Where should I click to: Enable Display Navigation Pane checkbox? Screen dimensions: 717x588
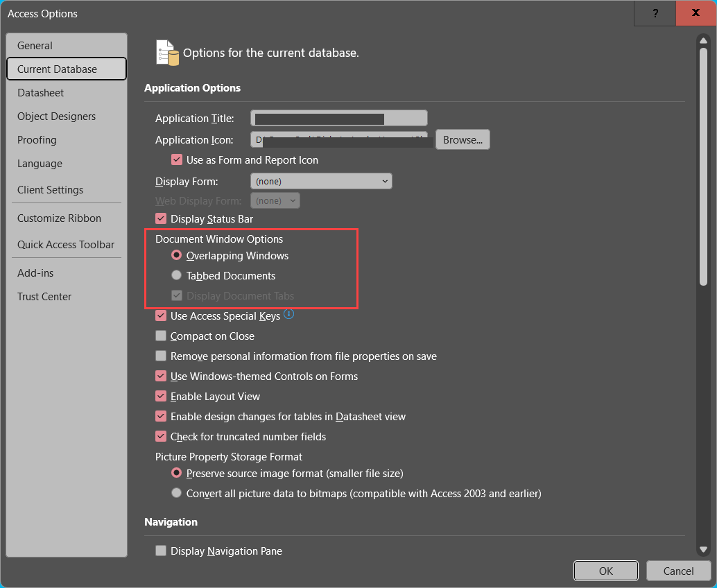[161, 551]
